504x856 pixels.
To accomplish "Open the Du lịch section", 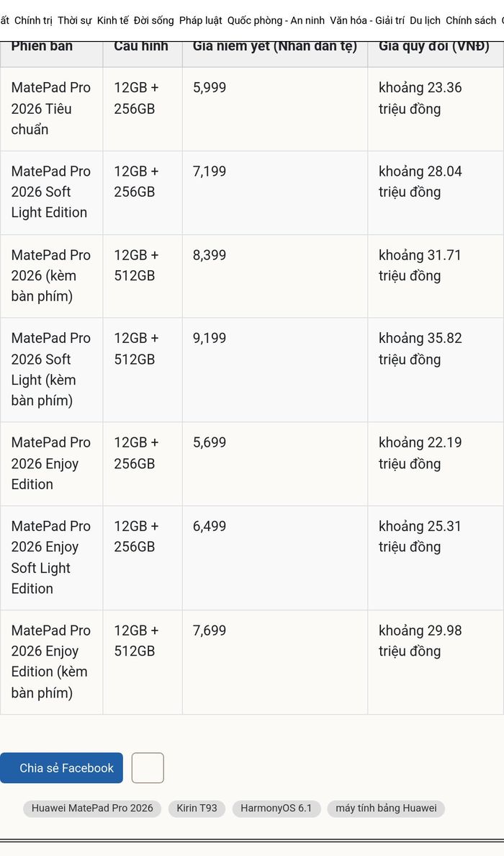I will [x=425, y=21].
